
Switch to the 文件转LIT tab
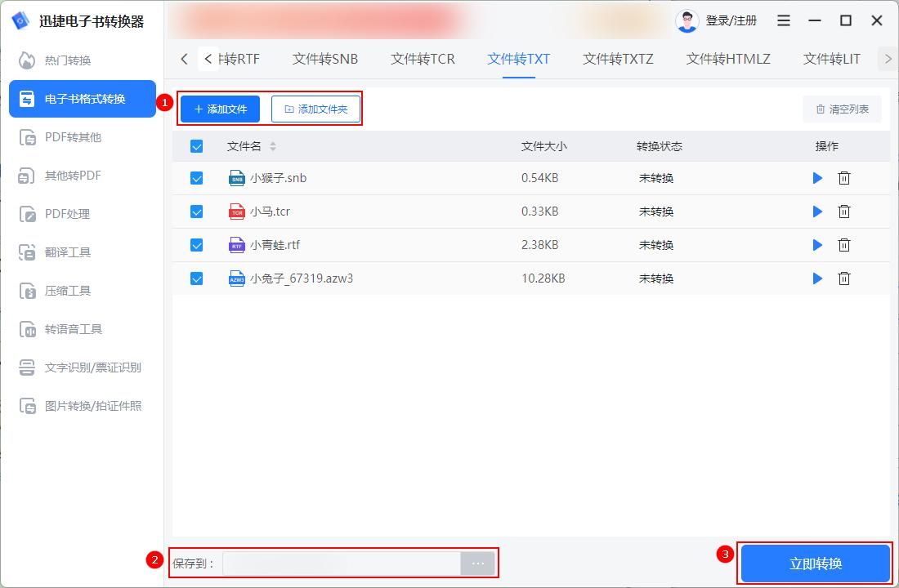click(831, 59)
